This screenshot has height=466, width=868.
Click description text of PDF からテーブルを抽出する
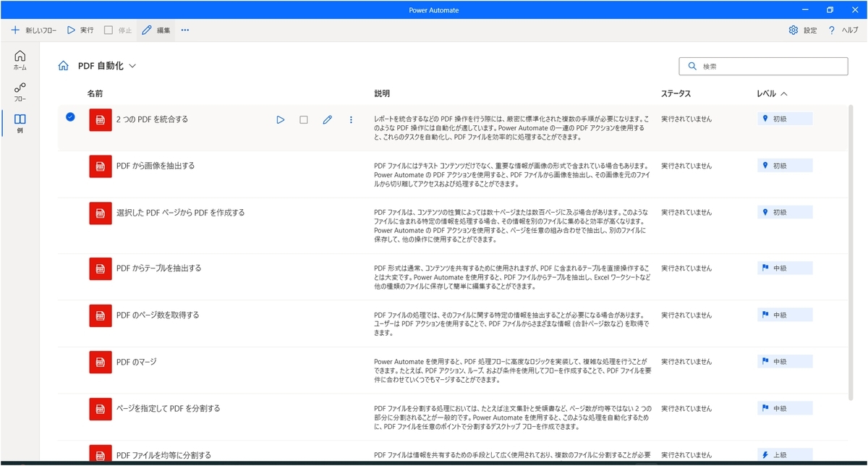(x=511, y=277)
